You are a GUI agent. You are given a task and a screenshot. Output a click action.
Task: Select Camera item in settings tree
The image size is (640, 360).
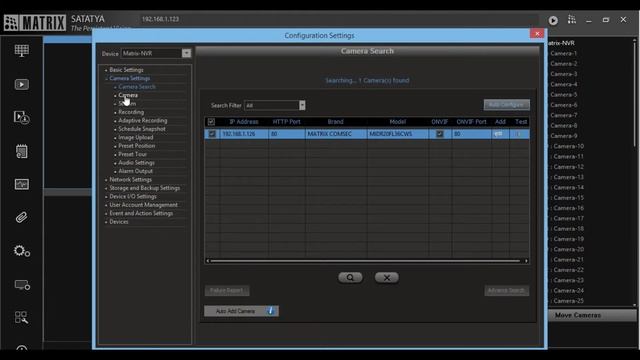tap(128, 95)
